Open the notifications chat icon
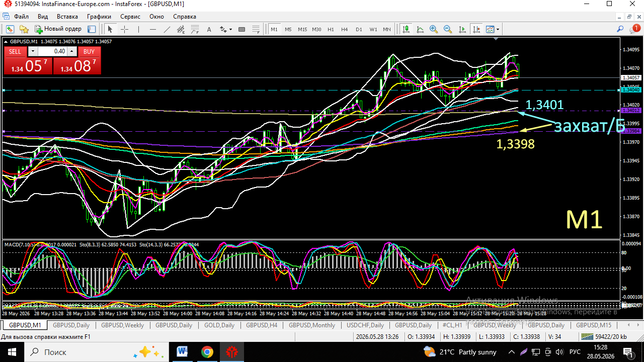The image size is (644, 362). [635, 29]
